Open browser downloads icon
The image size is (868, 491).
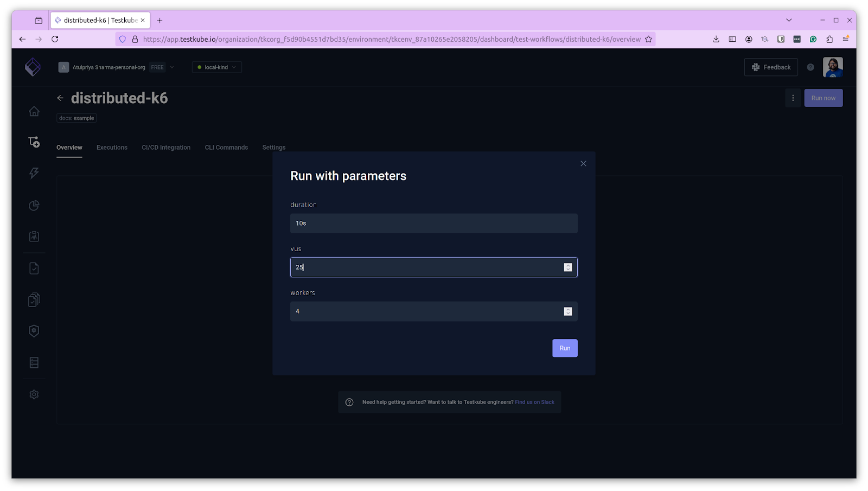[716, 39]
